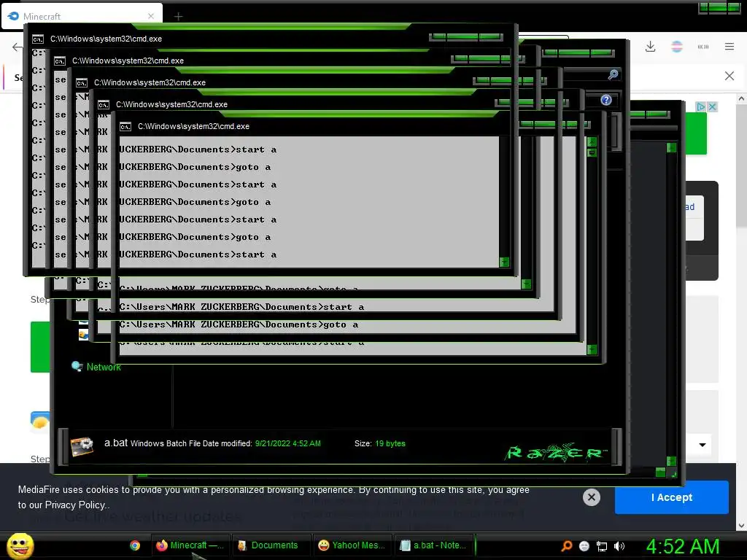
Task: Open the browser downloads icon
Action: pyautogui.click(x=650, y=47)
